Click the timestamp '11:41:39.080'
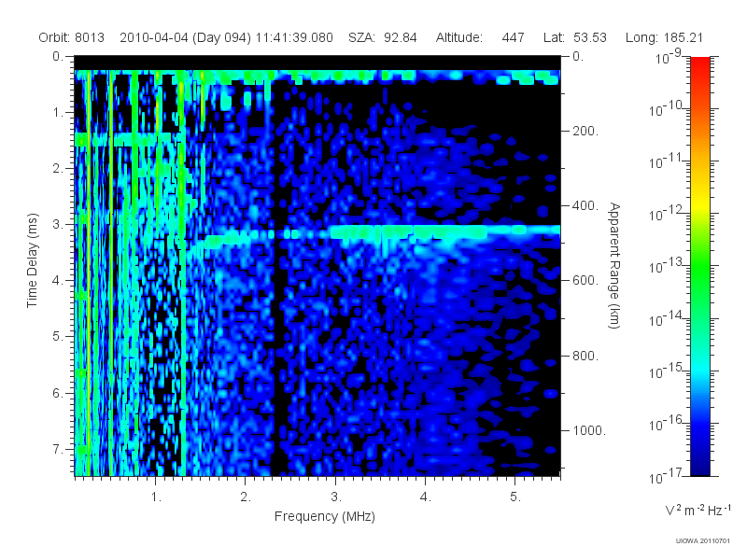The width and height of the screenshot is (747, 560). [294, 37]
